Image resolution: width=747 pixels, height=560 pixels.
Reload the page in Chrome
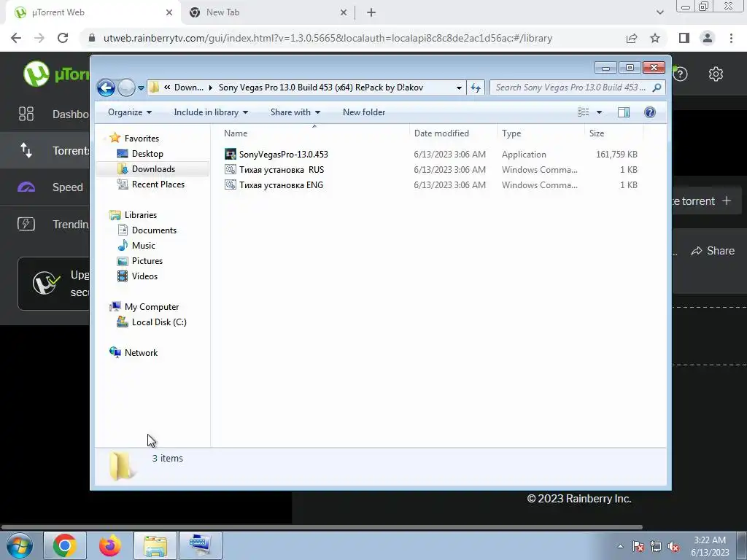point(63,38)
